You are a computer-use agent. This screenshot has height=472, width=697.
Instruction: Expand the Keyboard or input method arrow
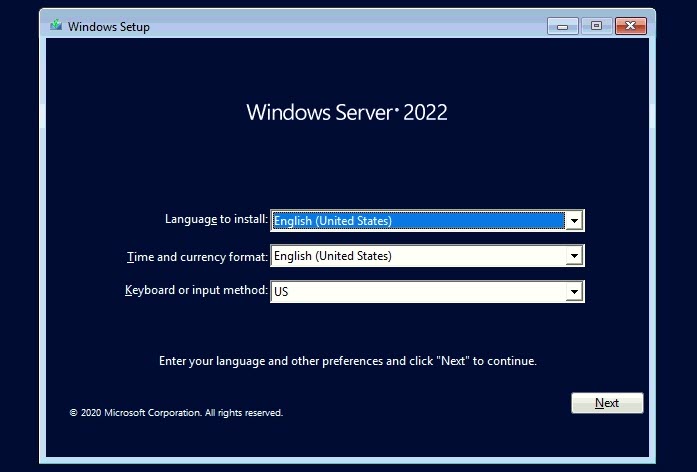click(573, 291)
